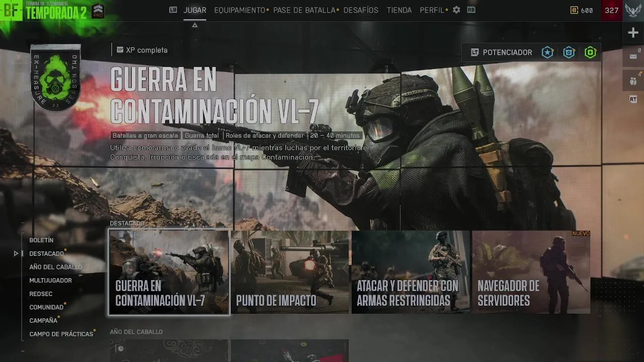Click the 600 coins balance
Screen dimensions: 644x362
coord(587,10)
